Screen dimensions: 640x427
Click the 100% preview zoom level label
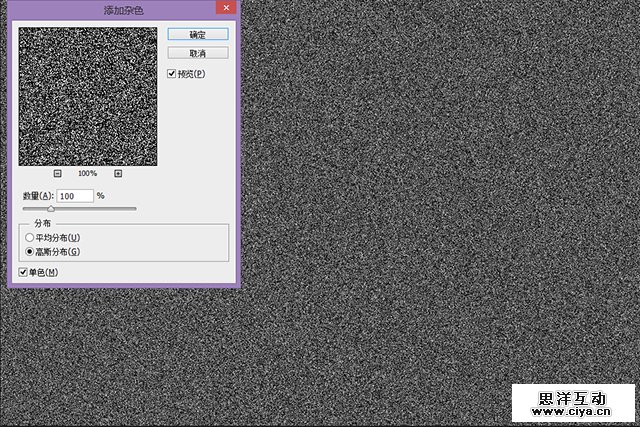(x=87, y=173)
